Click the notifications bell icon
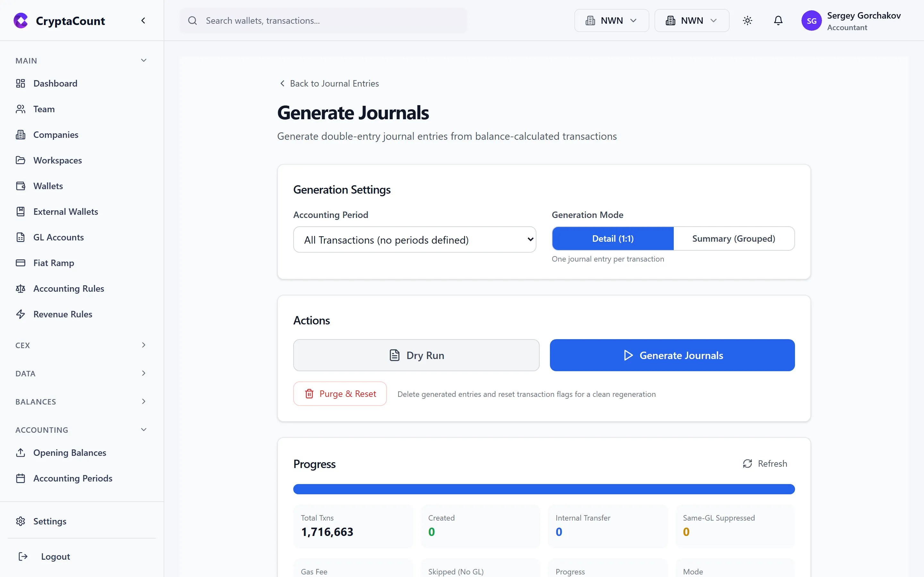This screenshot has height=577, width=924. tap(778, 20)
